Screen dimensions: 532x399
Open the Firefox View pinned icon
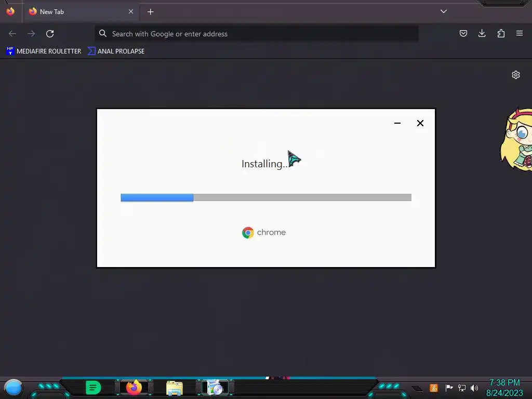10,11
